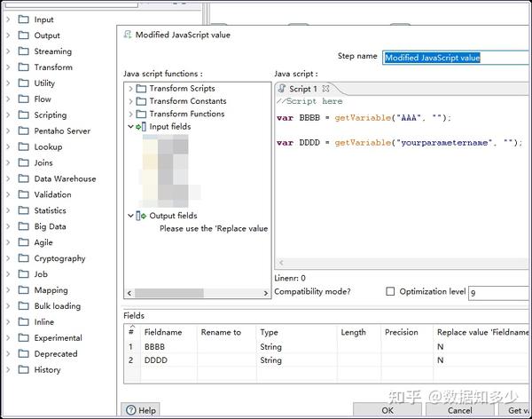Click the Lookup folder icon
The width and height of the screenshot is (532, 419).
23,146
